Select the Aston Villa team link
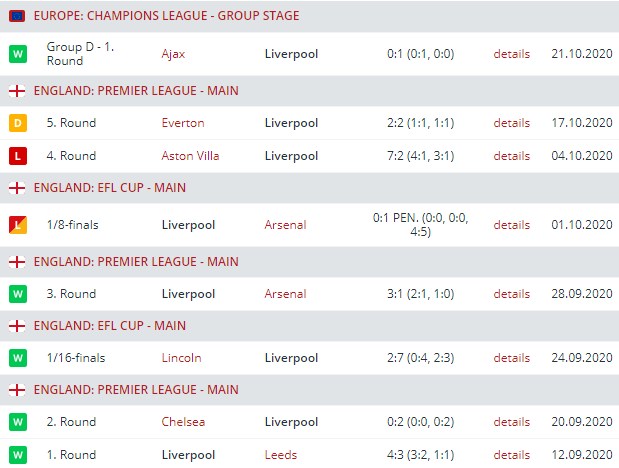Screen dimensions: 619x468 pos(190,156)
